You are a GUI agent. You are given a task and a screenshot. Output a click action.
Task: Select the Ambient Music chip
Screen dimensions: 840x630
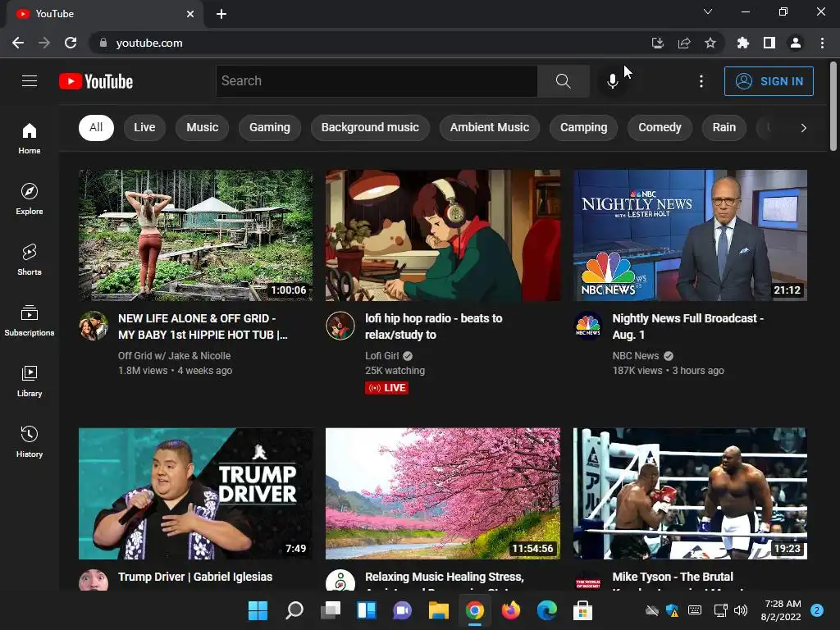pos(489,127)
